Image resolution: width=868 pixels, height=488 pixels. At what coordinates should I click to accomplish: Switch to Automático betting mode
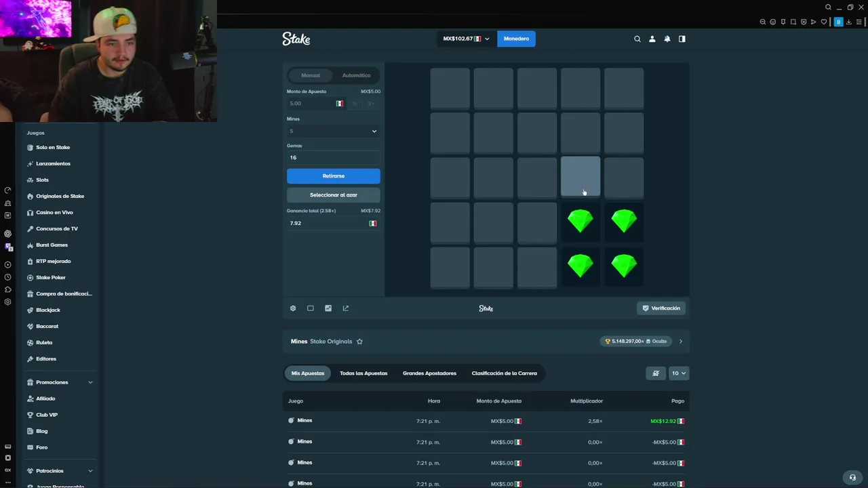click(x=357, y=75)
